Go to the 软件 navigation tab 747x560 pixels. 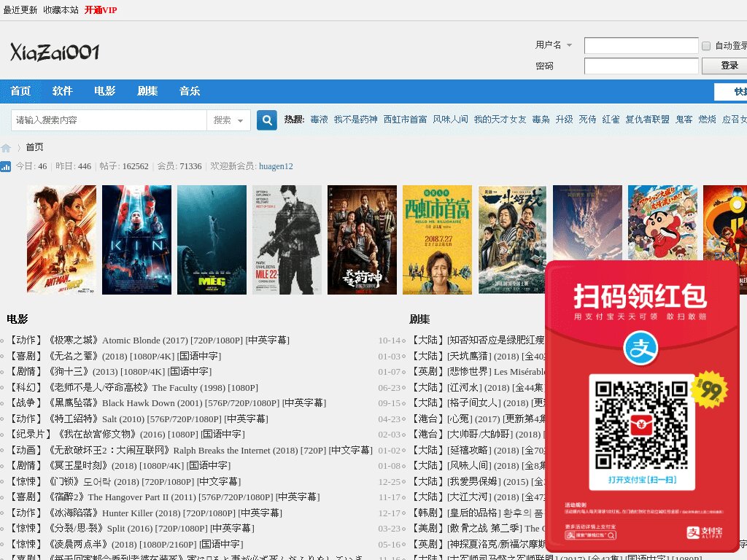pos(63,91)
